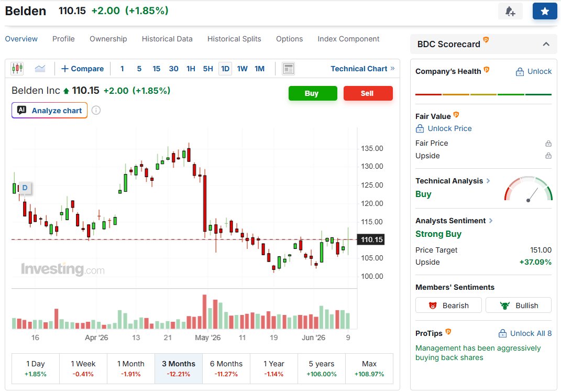Click Unlock link for Company's Health
The image size is (561, 392).
[533, 72]
